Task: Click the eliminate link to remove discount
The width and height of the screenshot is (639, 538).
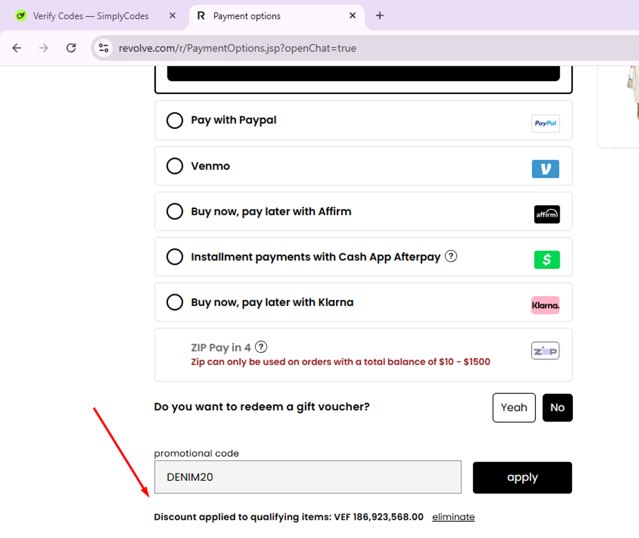Action: (x=453, y=517)
